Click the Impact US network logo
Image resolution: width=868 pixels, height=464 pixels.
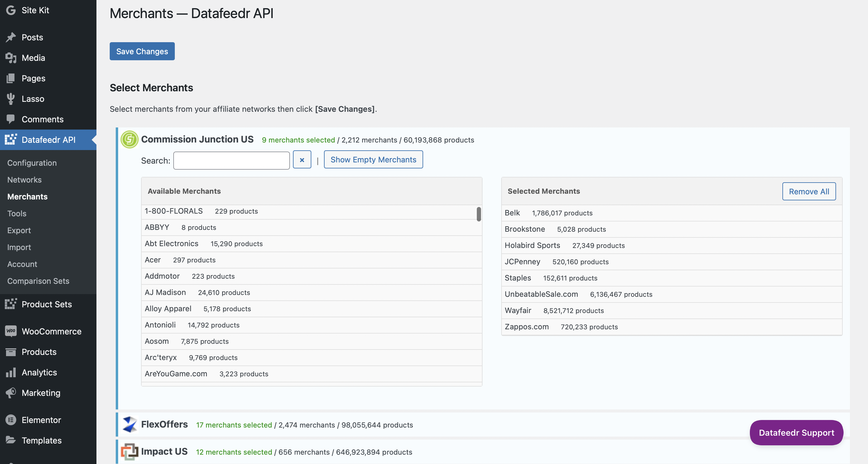(x=129, y=452)
